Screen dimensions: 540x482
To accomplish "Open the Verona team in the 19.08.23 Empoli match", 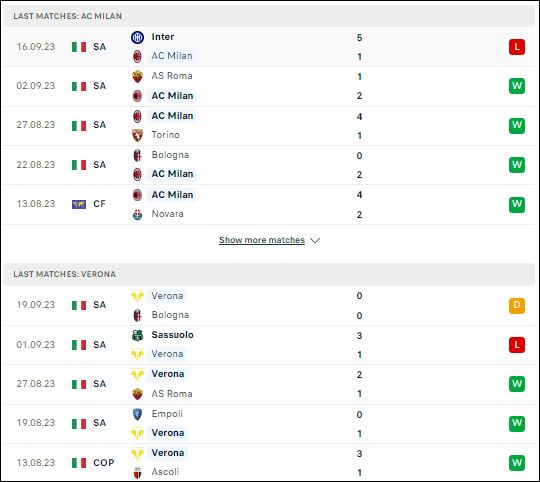I will tap(168, 433).
